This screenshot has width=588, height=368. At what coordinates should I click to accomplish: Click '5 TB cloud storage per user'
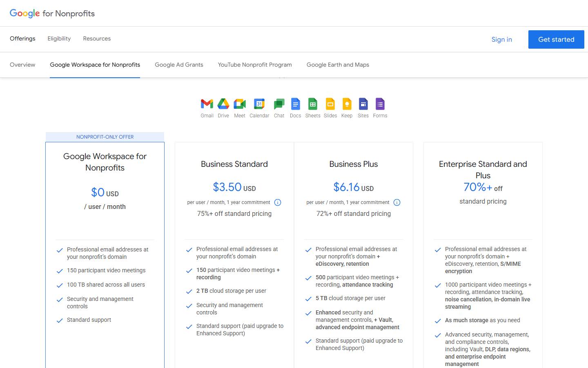point(350,298)
